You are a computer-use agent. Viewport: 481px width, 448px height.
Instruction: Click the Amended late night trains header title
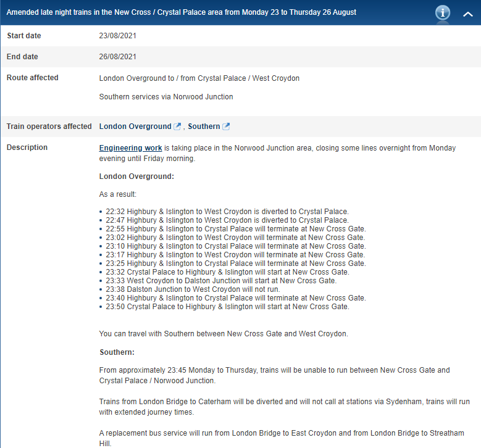tap(181, 12)
